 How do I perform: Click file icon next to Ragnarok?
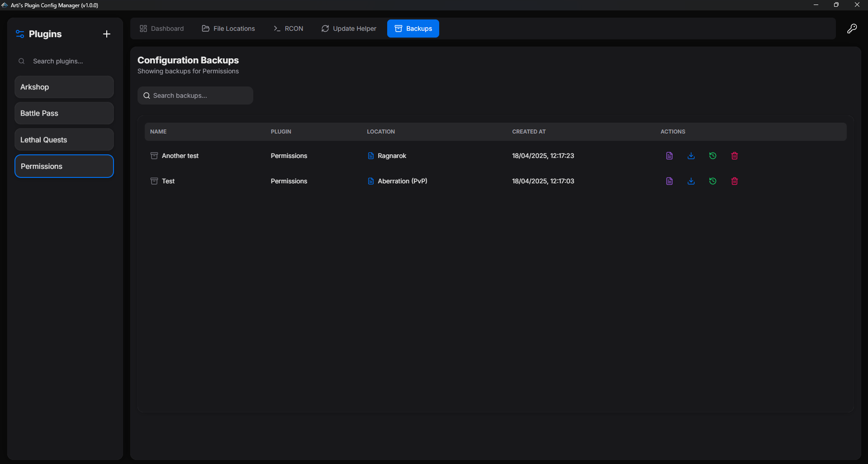[x=371, y=156]
